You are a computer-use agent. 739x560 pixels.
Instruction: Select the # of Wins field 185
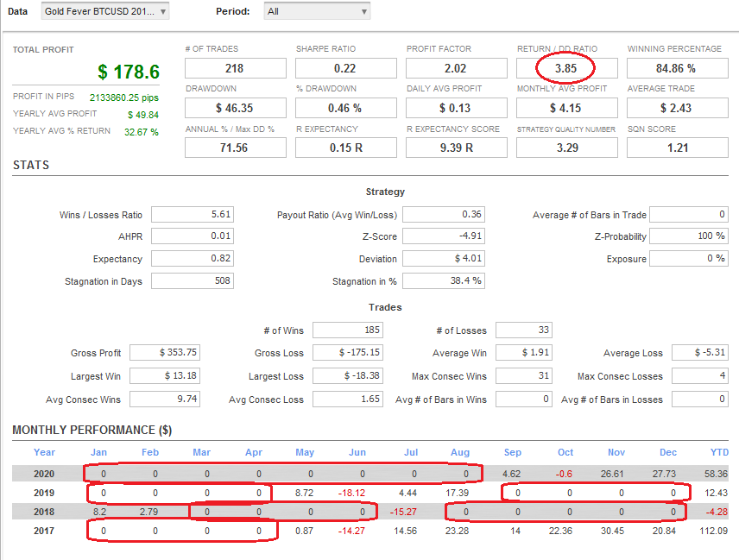pyautogui.click(x=348, y=330)
